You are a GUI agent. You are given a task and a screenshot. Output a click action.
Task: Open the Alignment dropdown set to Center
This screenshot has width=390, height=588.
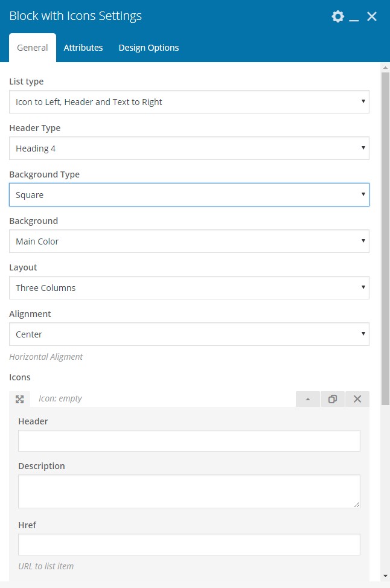(x=190, y=334)
